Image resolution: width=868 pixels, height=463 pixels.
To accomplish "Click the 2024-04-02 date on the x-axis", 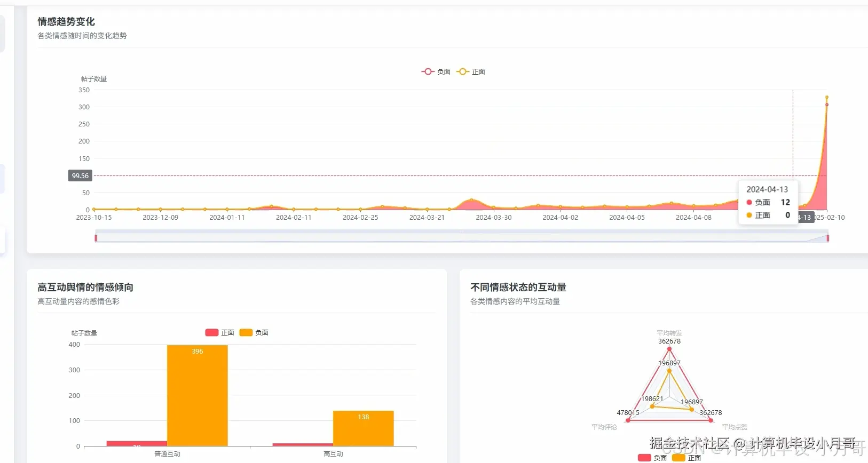I will pos(561,217).
